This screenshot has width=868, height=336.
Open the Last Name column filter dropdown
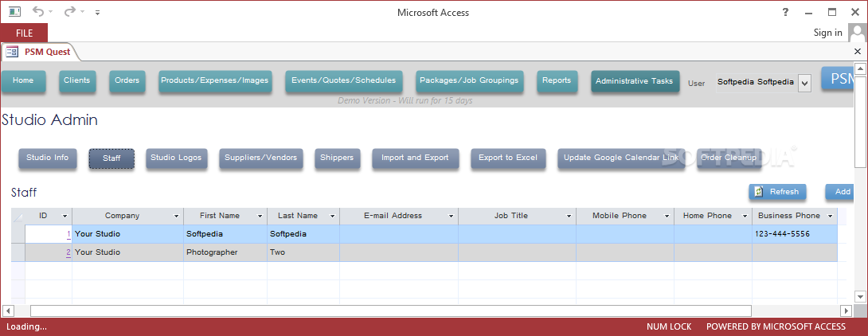point(332,216)
